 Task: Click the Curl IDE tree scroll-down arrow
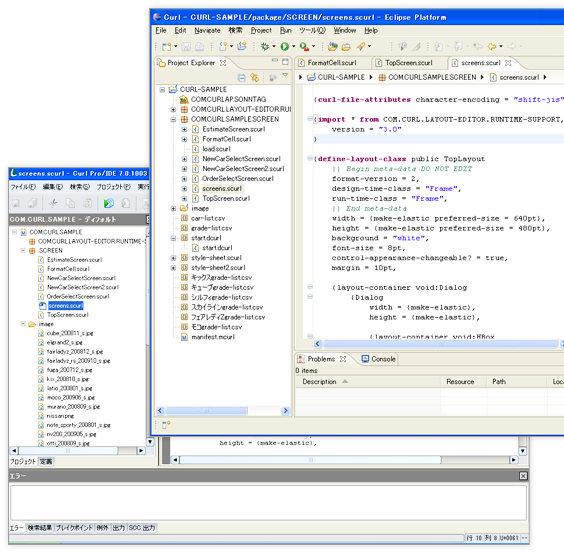click(x=150, y=441)
